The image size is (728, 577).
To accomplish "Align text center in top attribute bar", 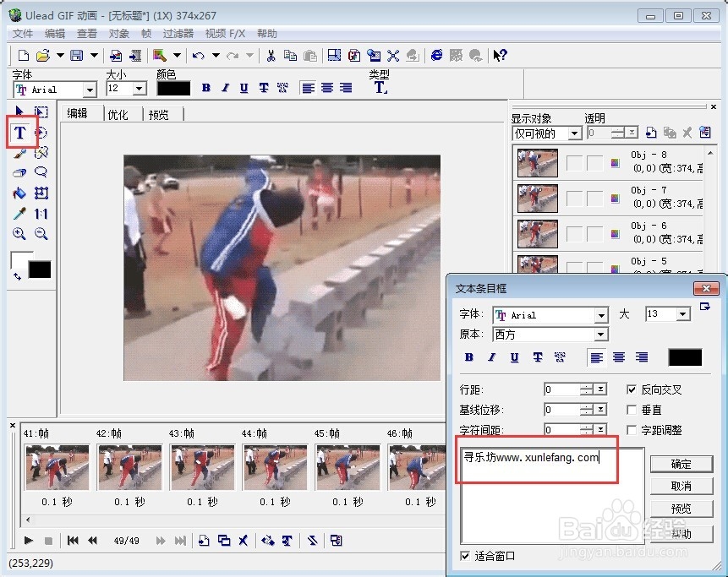I will [327, 88].
